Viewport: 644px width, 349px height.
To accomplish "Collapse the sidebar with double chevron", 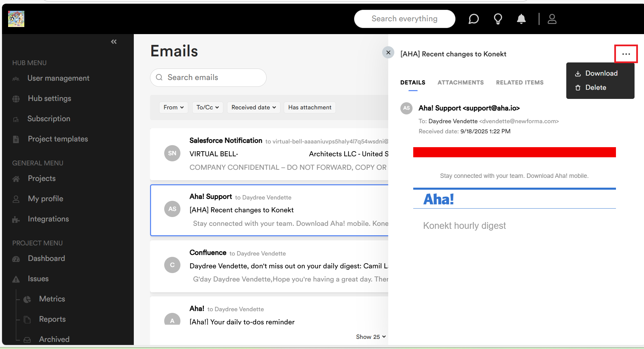I will tap(114, 42).
